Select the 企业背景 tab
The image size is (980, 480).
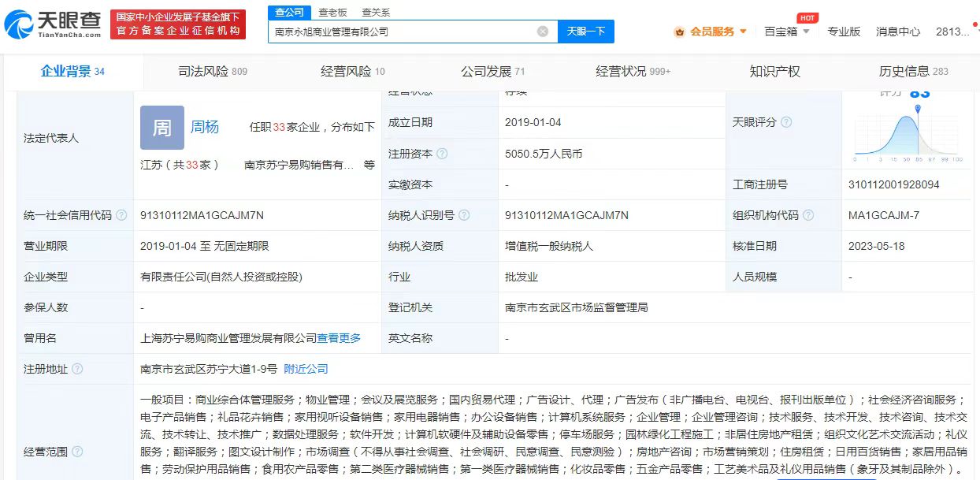click(x=72, y=72)
